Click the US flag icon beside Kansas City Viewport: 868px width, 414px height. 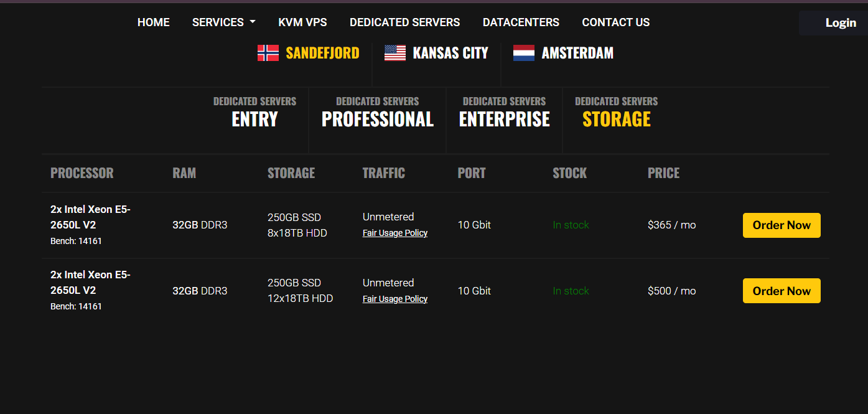(x=395, y=53)
